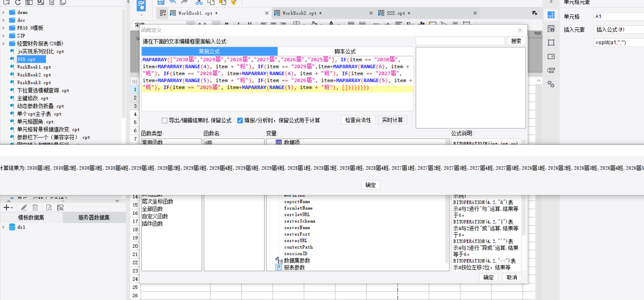644x300 pixels.
Task: Click the cut scissors icon
Action: point(199,2)
